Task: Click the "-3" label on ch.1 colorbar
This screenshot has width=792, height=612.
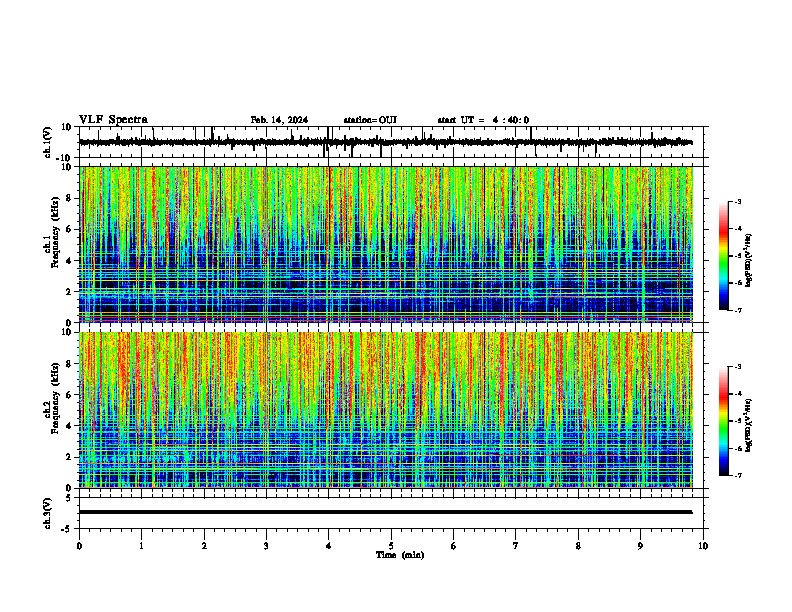Action: click(737, 201)
